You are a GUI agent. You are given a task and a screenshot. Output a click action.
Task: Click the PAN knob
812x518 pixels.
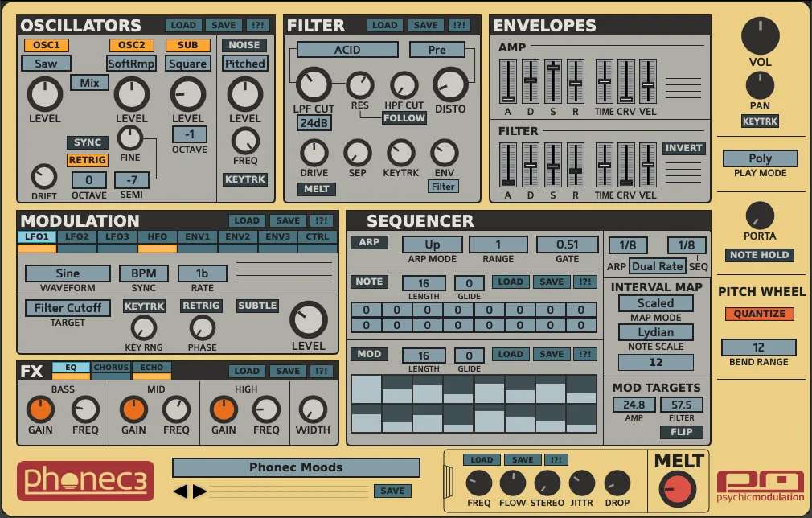pyautogui.click(x=760, y=85)
